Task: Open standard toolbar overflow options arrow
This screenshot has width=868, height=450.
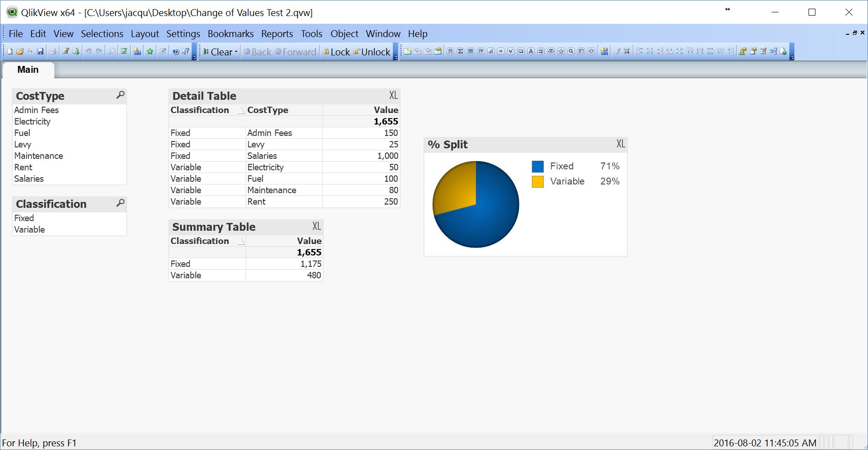Action: click(x=194, y=58)
